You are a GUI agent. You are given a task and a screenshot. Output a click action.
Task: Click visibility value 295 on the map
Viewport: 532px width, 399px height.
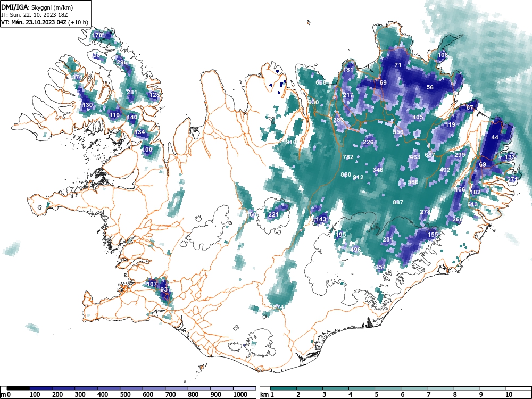click(460, 155)
